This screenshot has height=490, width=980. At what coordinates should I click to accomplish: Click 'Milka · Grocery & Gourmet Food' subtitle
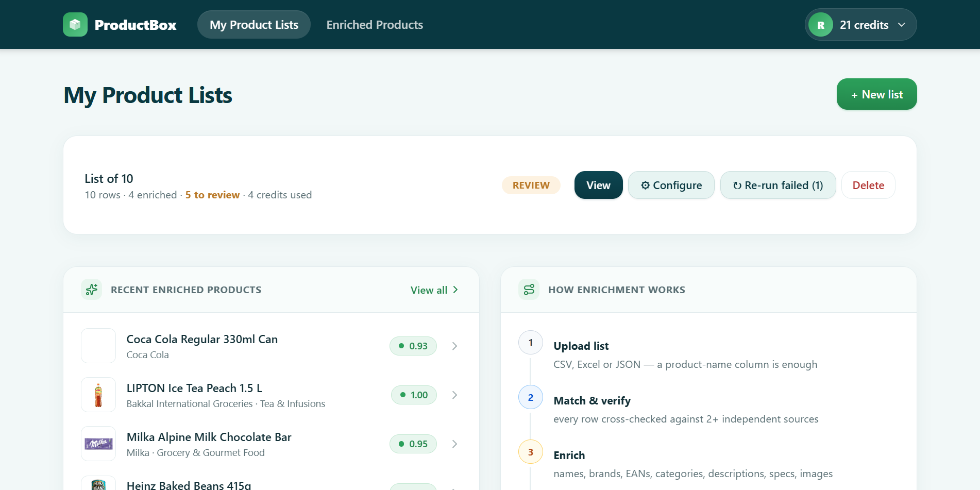196,452
